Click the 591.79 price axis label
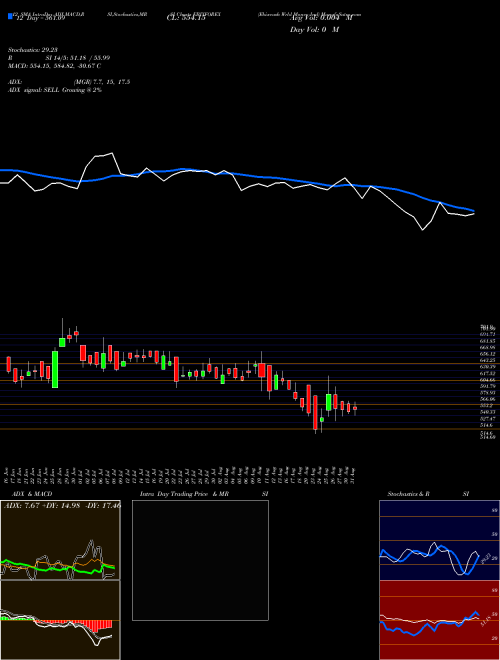The width and height of the screenshot is (500, 660). 488,386
